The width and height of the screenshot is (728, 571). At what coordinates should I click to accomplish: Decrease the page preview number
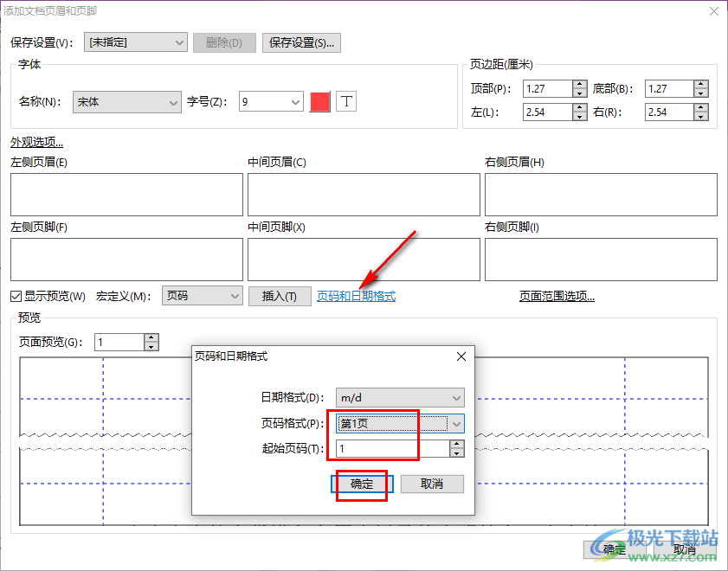coord(151,347)
